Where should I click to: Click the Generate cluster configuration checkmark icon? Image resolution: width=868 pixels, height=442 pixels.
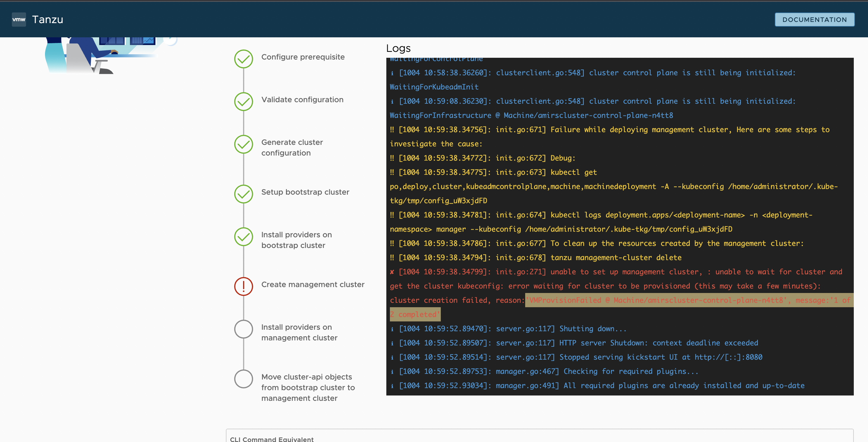[x=243, y=144]
